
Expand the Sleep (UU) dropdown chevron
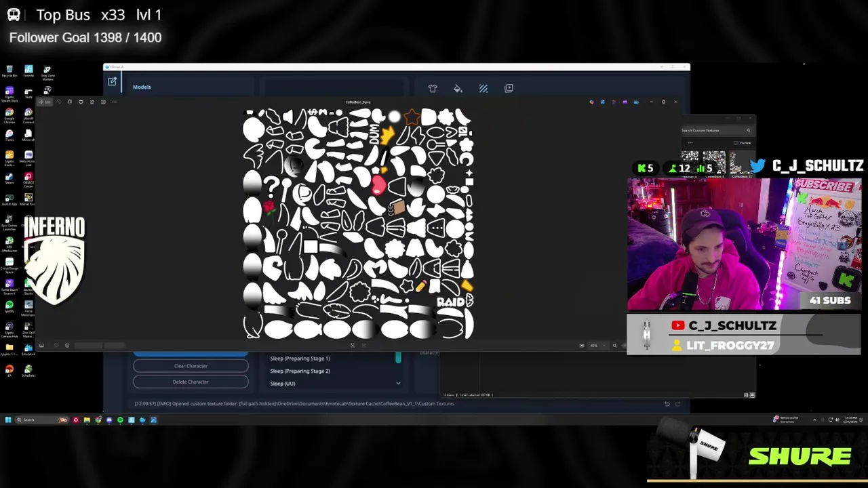[x=398, y=384]
